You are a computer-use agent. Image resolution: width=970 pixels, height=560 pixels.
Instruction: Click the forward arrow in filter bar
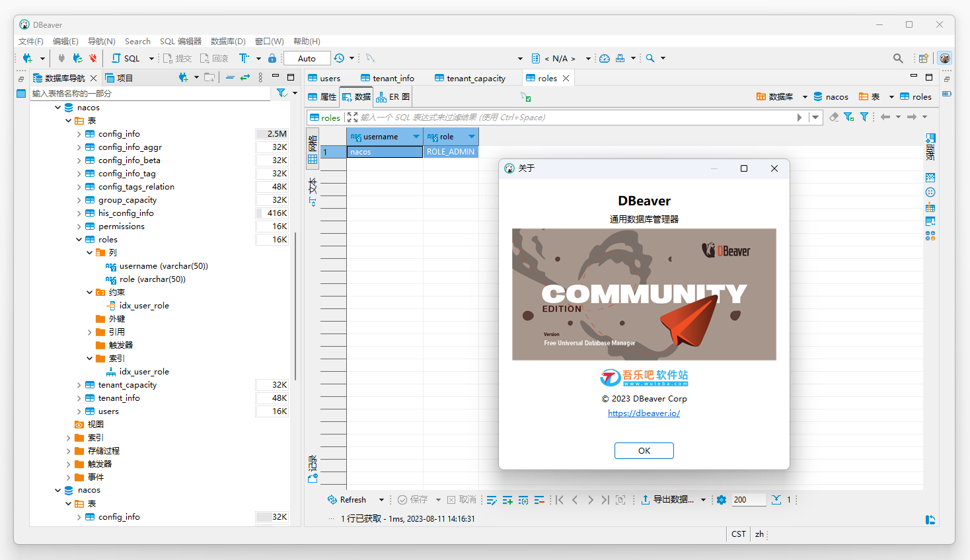pyautogui.click(x=912, y=117)
